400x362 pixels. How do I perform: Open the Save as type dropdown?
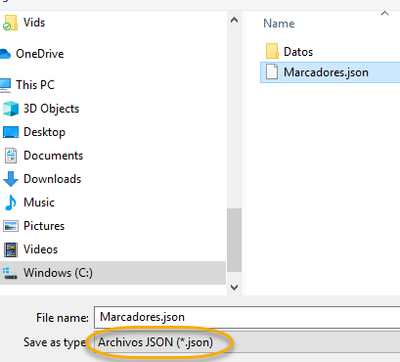pos(247,342)
